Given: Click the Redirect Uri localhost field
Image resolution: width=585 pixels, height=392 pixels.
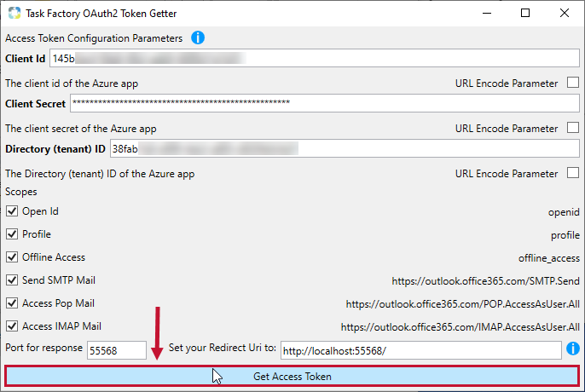Looking at the screenshot, I should (x=421, y=350).
